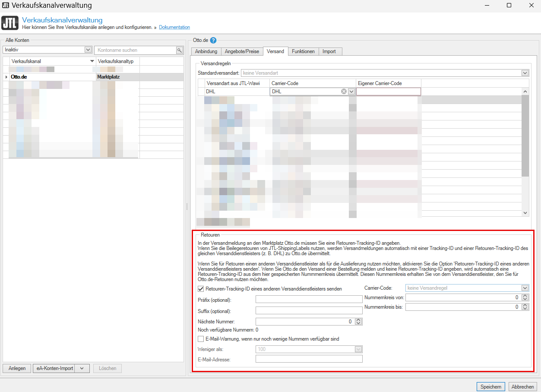Screen dimensions: 541x392
Task: Adjust Nummernkreis von with its spinner arrows
Action: [525, 297]
